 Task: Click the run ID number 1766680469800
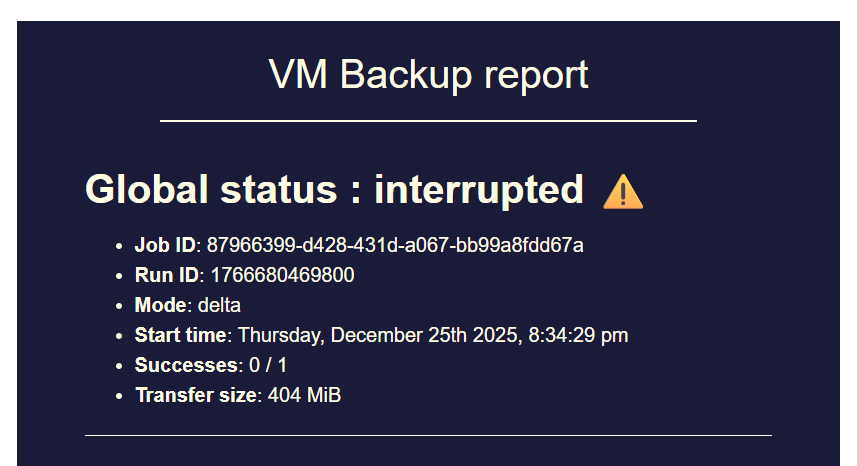pos(282,275)
